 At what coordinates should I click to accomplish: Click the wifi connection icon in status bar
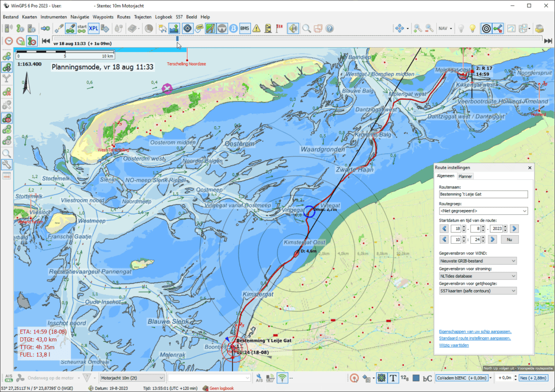[282, 378]
